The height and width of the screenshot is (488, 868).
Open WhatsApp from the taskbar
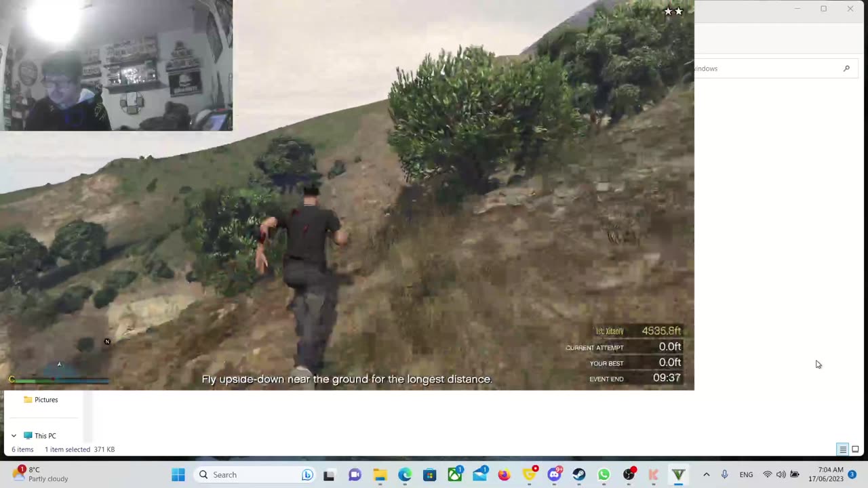point(604,474)
